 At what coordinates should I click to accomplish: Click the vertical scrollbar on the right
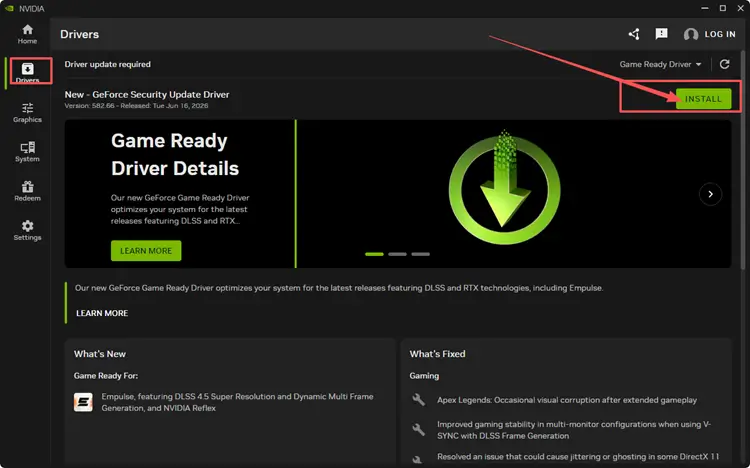point(743,158)
